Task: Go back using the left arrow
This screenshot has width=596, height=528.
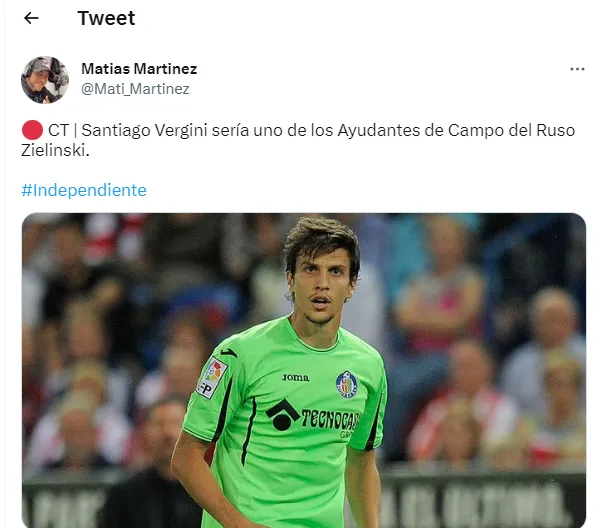Action: [x=31, y=18]
